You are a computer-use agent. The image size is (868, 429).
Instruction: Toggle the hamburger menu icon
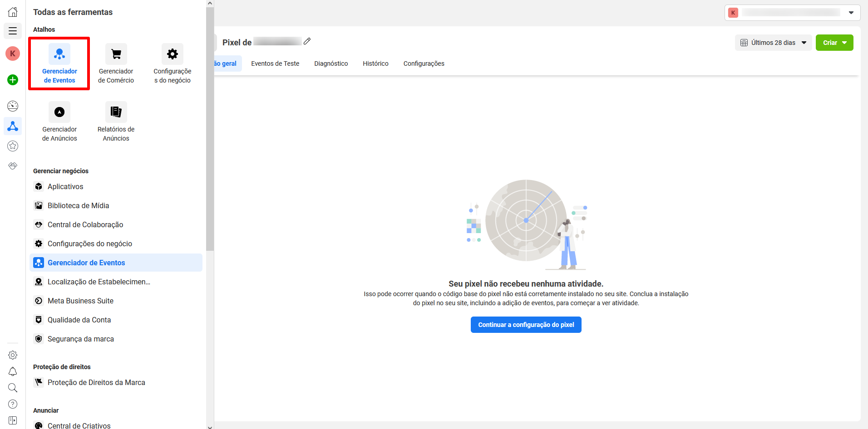pyautogui.click(x=13, y=31)
